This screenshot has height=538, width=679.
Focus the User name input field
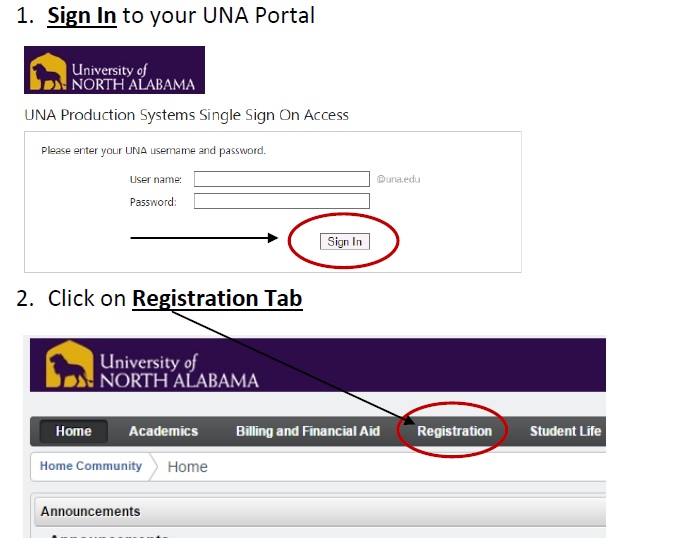click(x=281, y=179)
